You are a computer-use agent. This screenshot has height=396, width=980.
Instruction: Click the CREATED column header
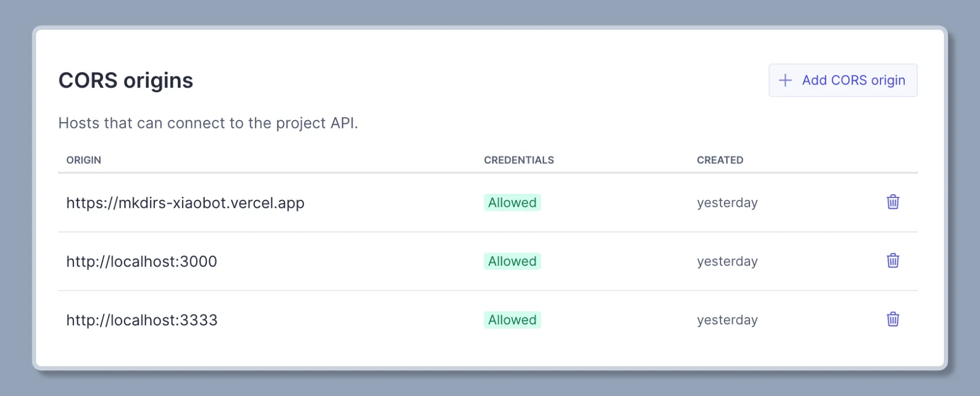point(720,160)
